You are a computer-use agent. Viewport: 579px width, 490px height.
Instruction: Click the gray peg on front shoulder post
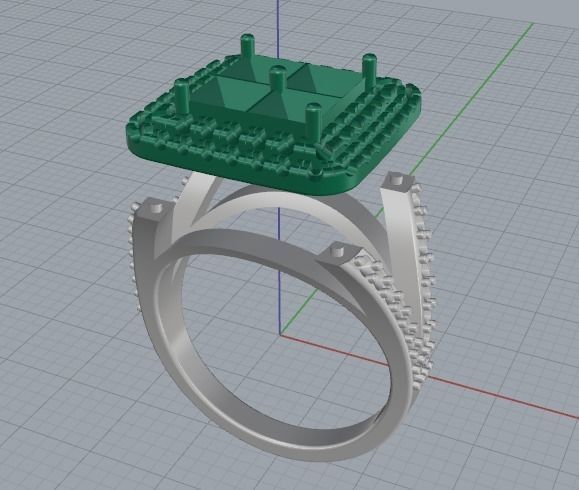click(x=336, y=251)
